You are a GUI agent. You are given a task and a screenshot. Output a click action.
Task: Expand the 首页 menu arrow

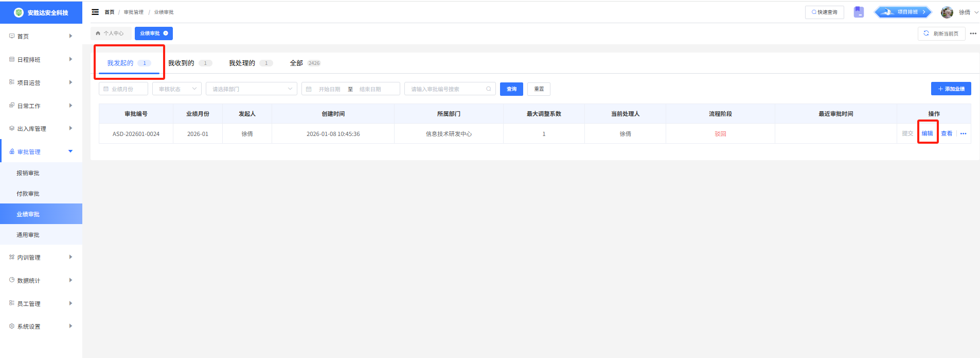click(70, 36)
